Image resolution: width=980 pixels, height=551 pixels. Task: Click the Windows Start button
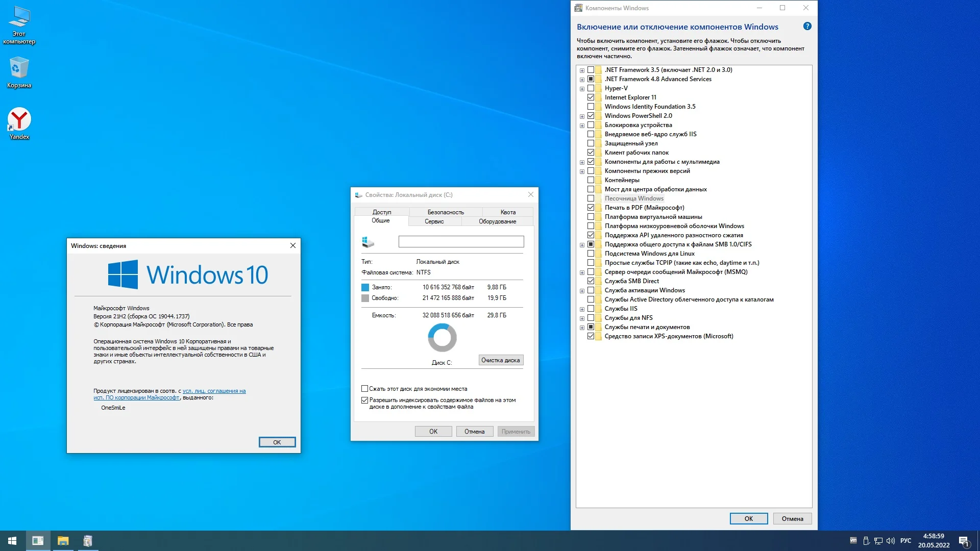click(12, 541)
